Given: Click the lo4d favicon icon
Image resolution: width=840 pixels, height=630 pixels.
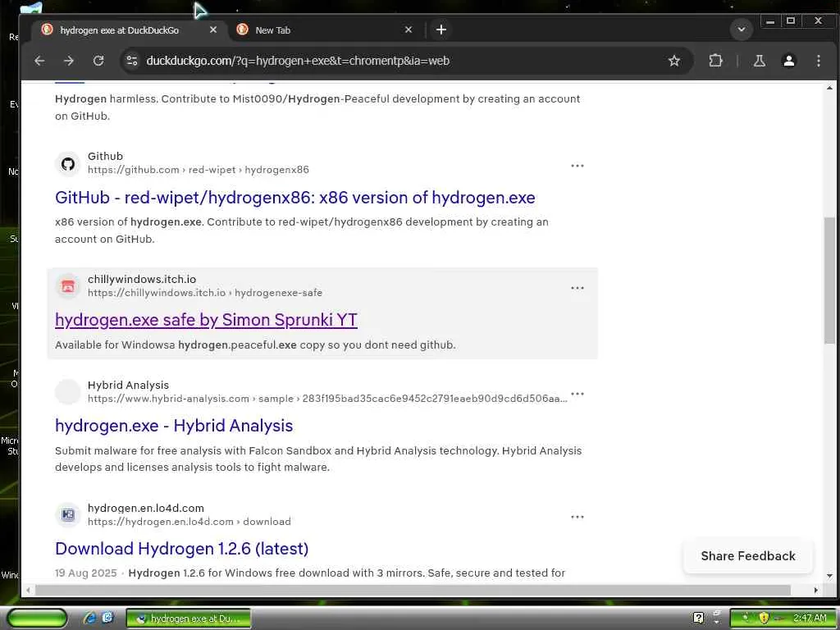Looking at the screenshot, I should (x=68, y=515).
